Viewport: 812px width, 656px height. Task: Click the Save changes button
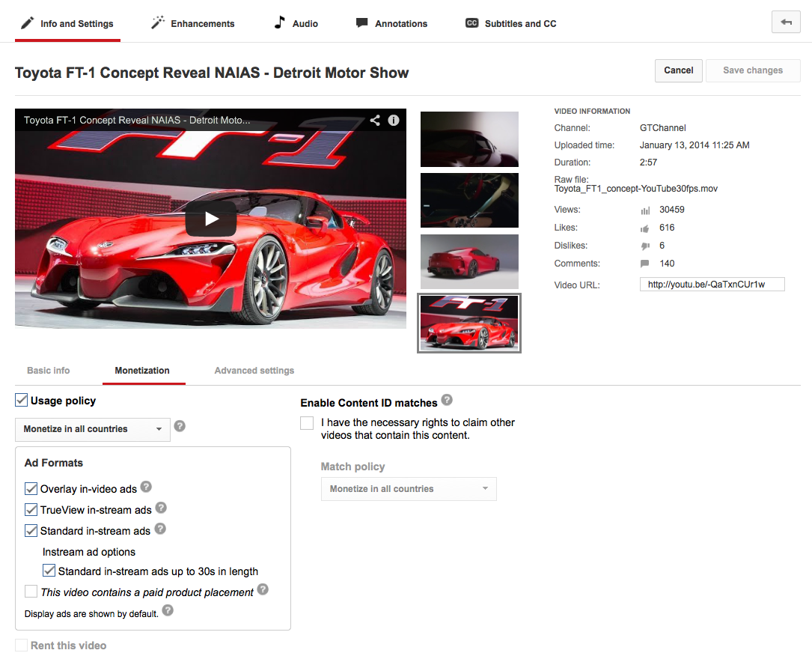pyautogui.click(x=753, y=70)
